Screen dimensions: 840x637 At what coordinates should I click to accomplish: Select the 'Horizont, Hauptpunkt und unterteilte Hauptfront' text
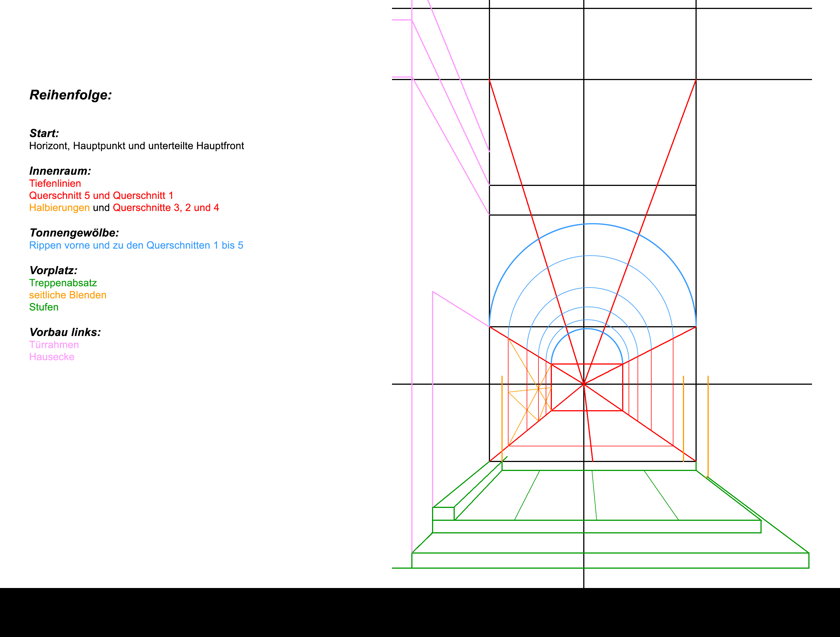tap(136, 146)
